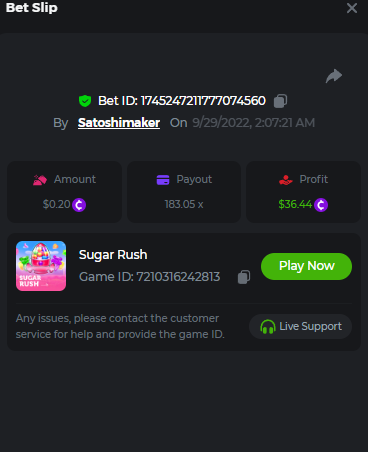Click the purple coin icon beside $36.44

[x=321, y=205]
